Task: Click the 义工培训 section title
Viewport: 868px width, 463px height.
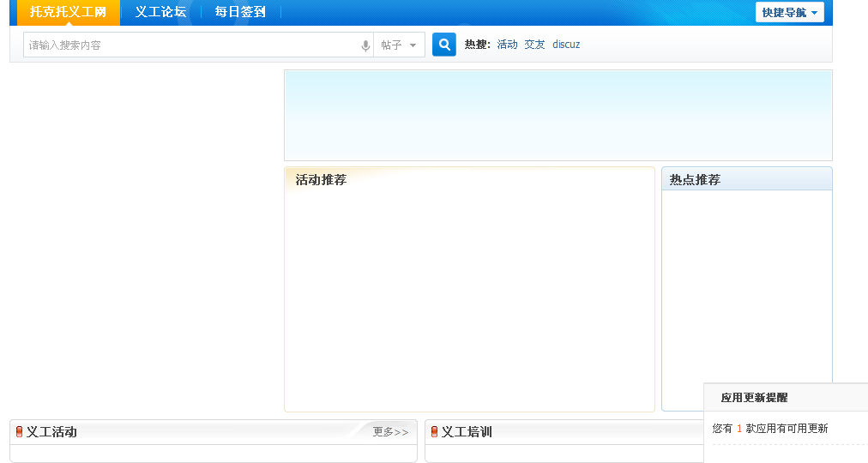Action: point(467,432)
